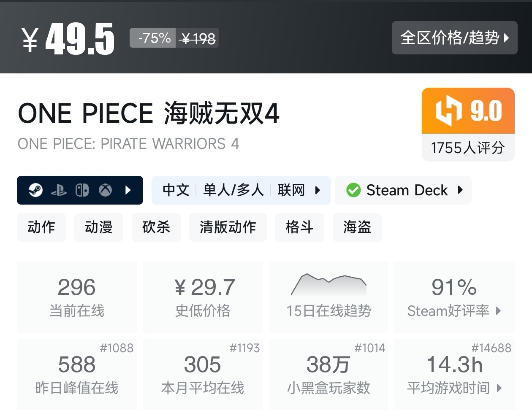This screenshot has height=410, width=532.
Task: Click the Xiaoheihe logo on score badge
Action: coord(448,111)
